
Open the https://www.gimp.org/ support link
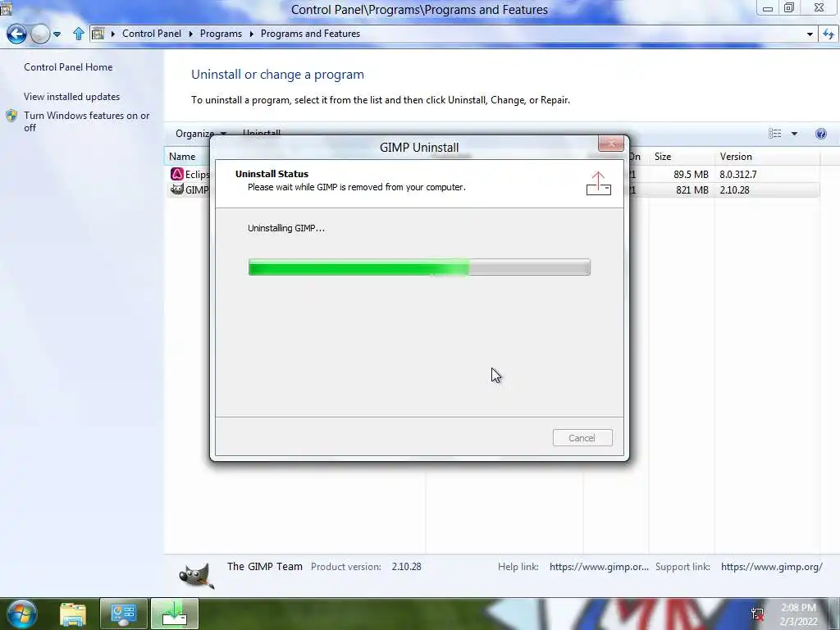pos(771,566)
